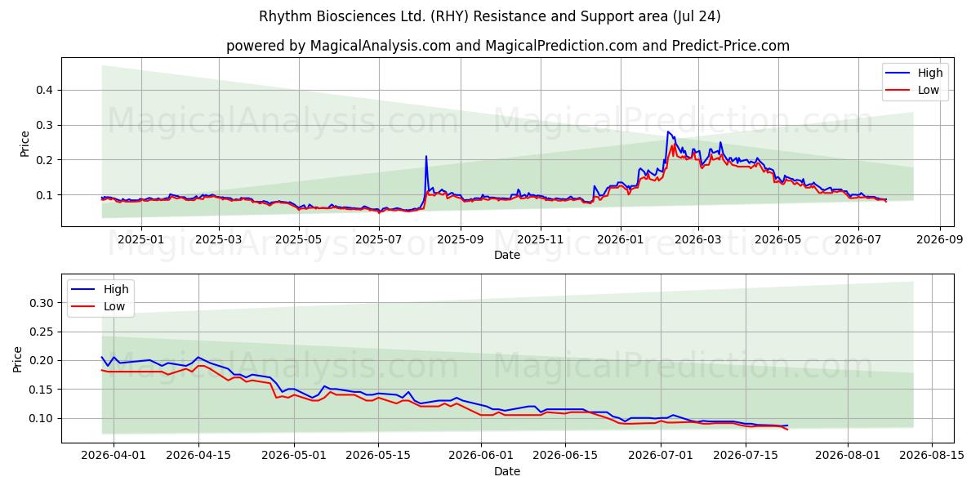This screenshot has height=490, width=980.
Task: Click the bottom chart's 'Date' axis label
Action: click(507, 471)
